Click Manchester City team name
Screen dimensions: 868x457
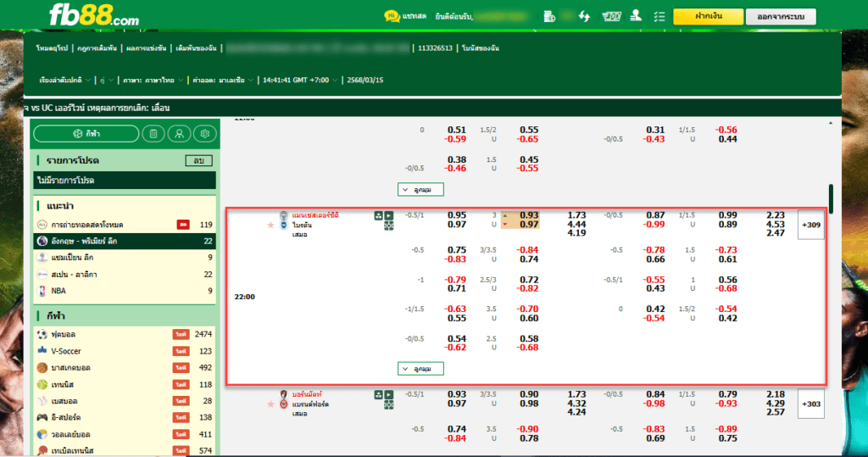click(315, 215)
